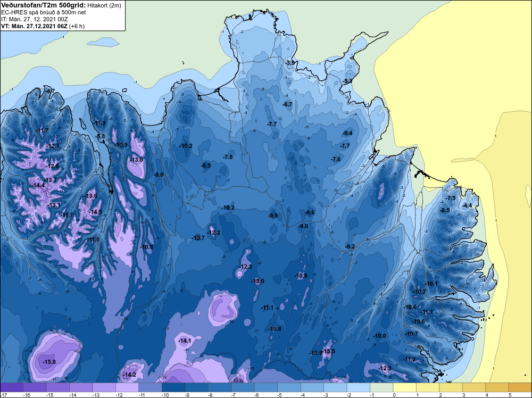The width and height of the screenshot is (532, 398).
Task: Select legend swatch between -15 and -14
Action: (x=58, y=387)
